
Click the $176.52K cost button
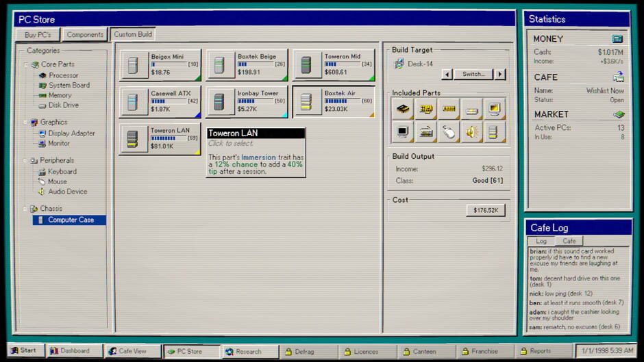click(486, 210)
